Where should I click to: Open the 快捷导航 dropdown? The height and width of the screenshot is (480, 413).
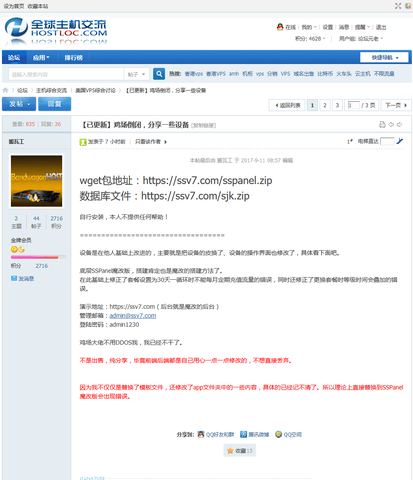click(384, 57)
